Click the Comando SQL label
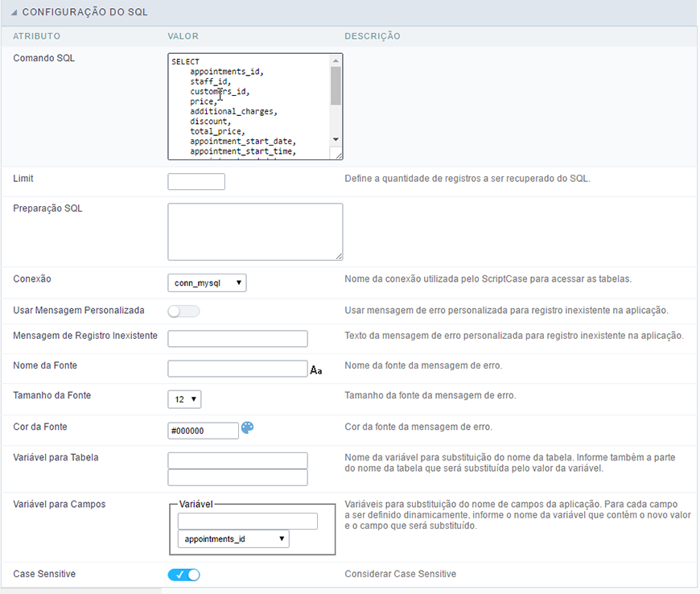The image size is (700, 594). coord(43,58)
